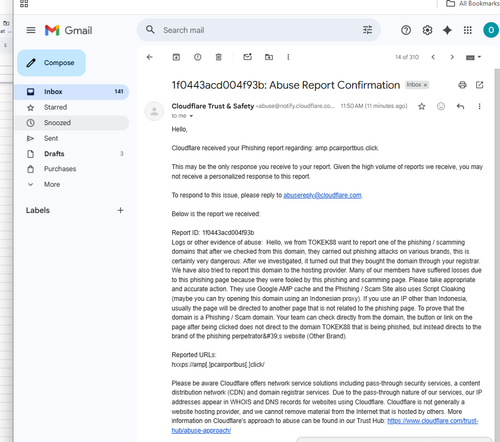Move email to a folder
500x442 pixels.
(x=269, y=57)
